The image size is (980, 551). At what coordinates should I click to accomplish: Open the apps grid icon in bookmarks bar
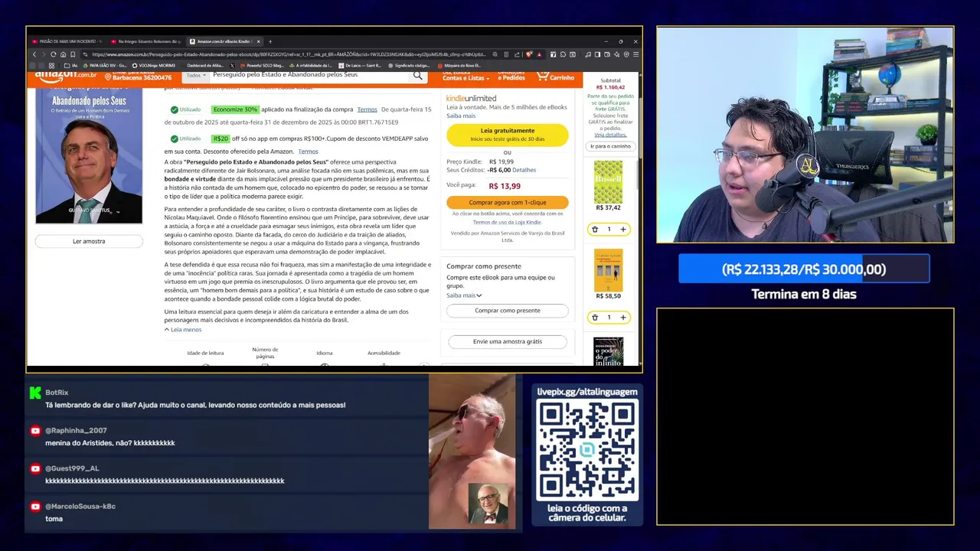coord(51,66)
